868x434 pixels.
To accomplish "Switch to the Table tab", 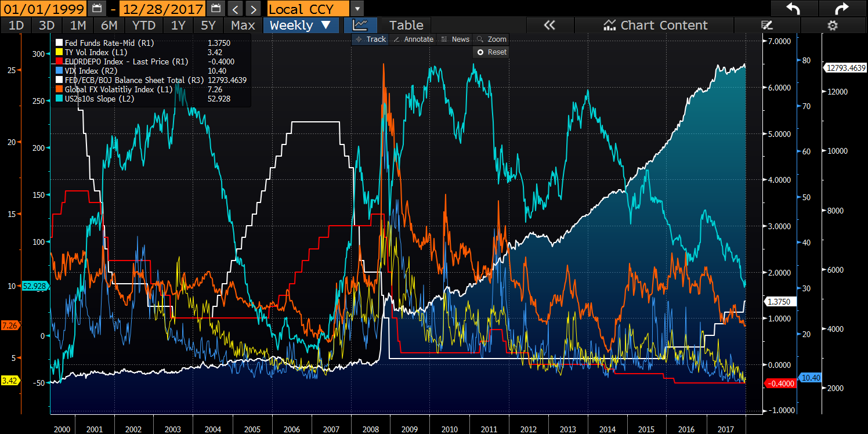I will point(405,26).
